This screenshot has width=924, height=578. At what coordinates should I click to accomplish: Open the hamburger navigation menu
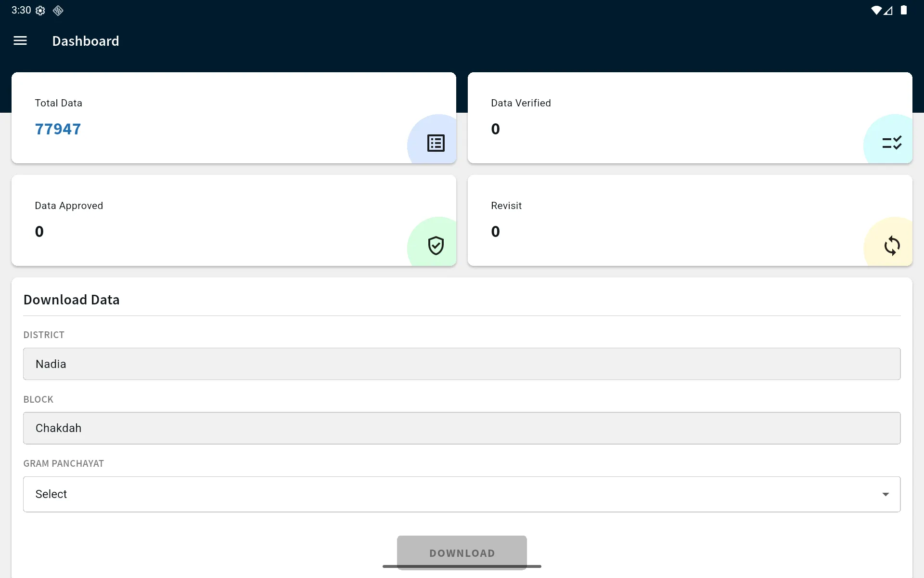(x=20, y=41)
